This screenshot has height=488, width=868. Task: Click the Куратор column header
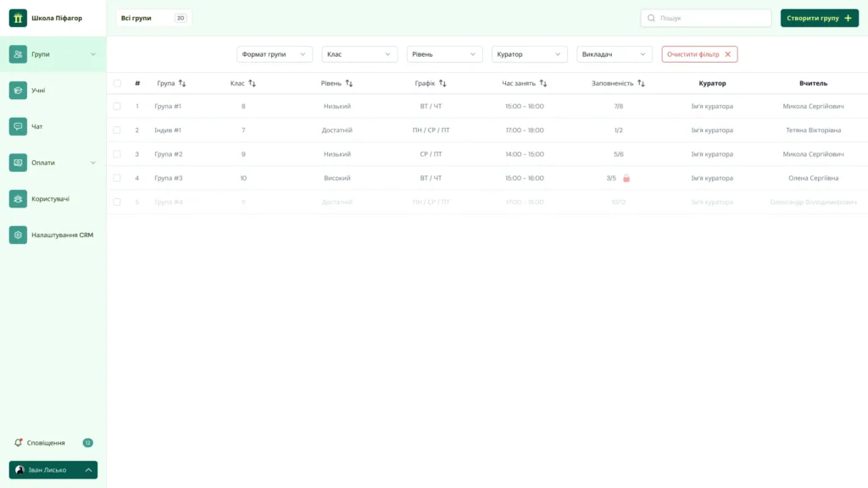(x=712, y=84)
